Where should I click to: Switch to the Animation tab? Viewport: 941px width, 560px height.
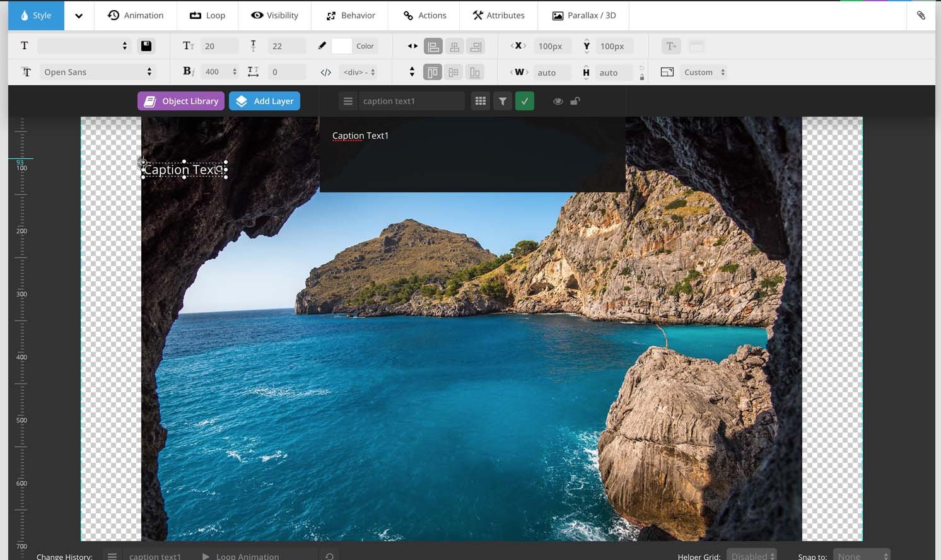click(136, 15)
